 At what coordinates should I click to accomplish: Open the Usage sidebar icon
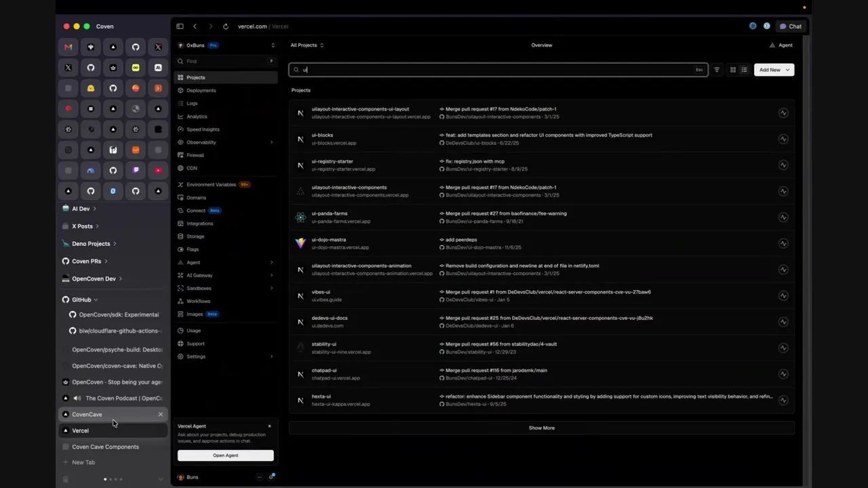pyautogui.click(x=180, y=330)
